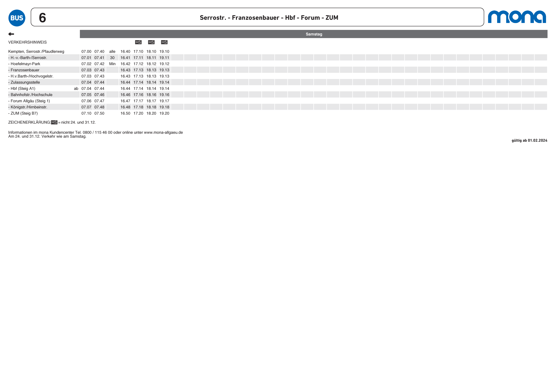Click time 18.18 in Königstr./Hirnbeinstr. row
The height and width of the screenshot is (392, 555).
click(x=151, y=107)
